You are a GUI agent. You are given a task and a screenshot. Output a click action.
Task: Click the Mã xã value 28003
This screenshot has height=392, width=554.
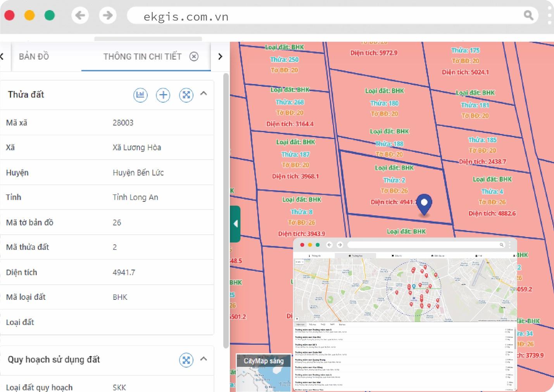tap(123, 123)
